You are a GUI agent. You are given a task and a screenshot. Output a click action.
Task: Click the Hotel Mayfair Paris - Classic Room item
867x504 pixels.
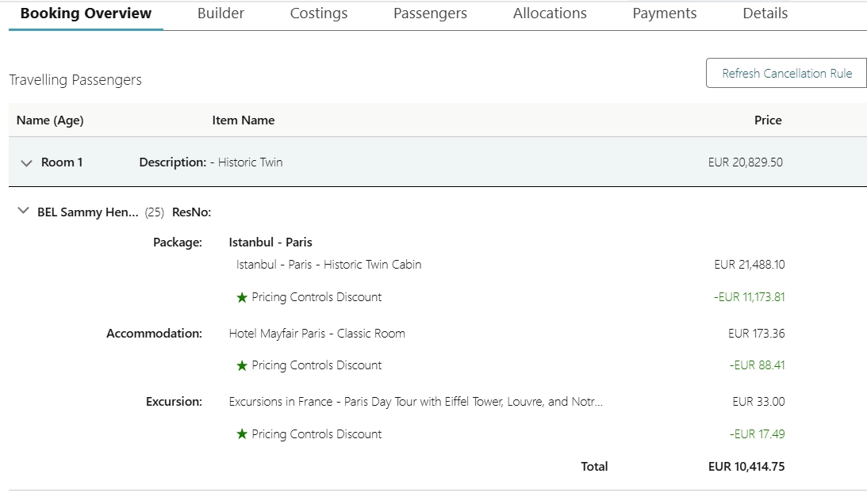click(316, 334)
